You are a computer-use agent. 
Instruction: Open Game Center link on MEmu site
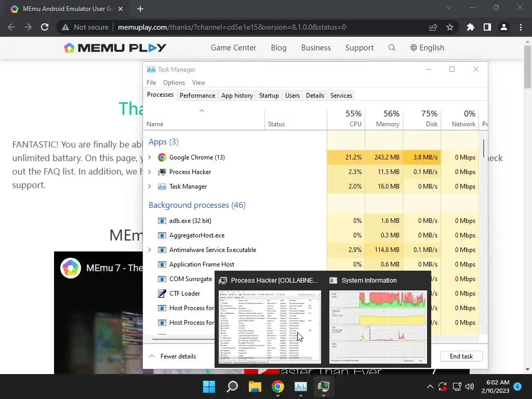pyautogui.click(x=233, y=48)
